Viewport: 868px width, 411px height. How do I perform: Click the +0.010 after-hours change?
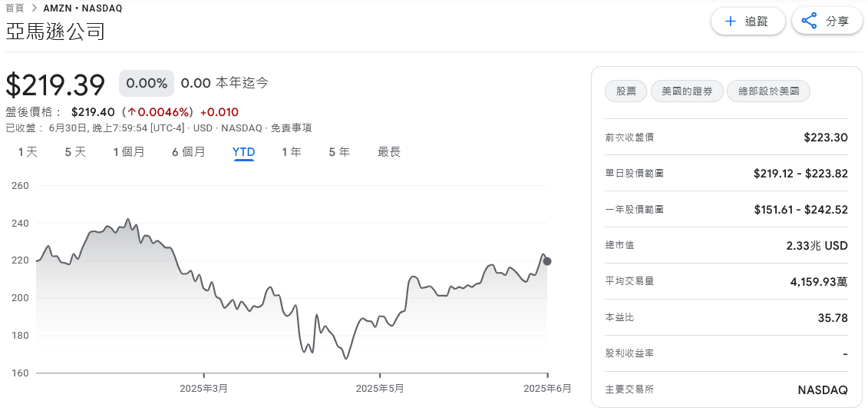[219, 112]
